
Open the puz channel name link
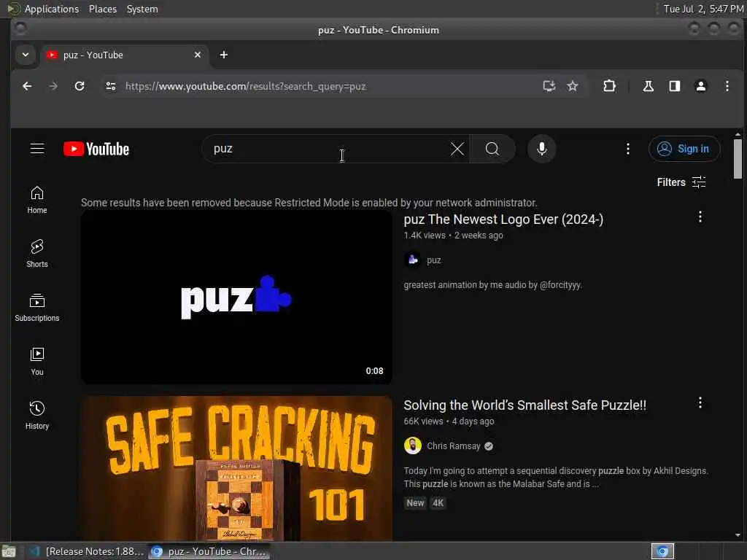pos(433,260)
